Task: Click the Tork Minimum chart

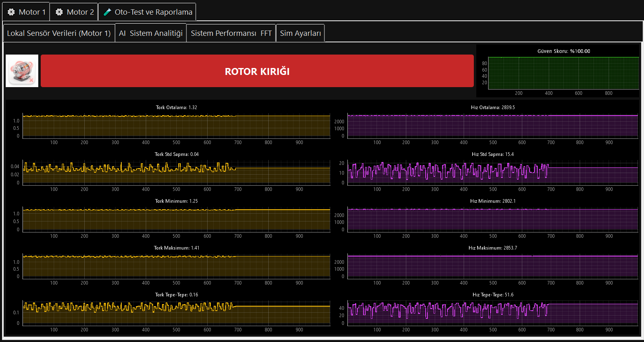Action: point(176,220)
